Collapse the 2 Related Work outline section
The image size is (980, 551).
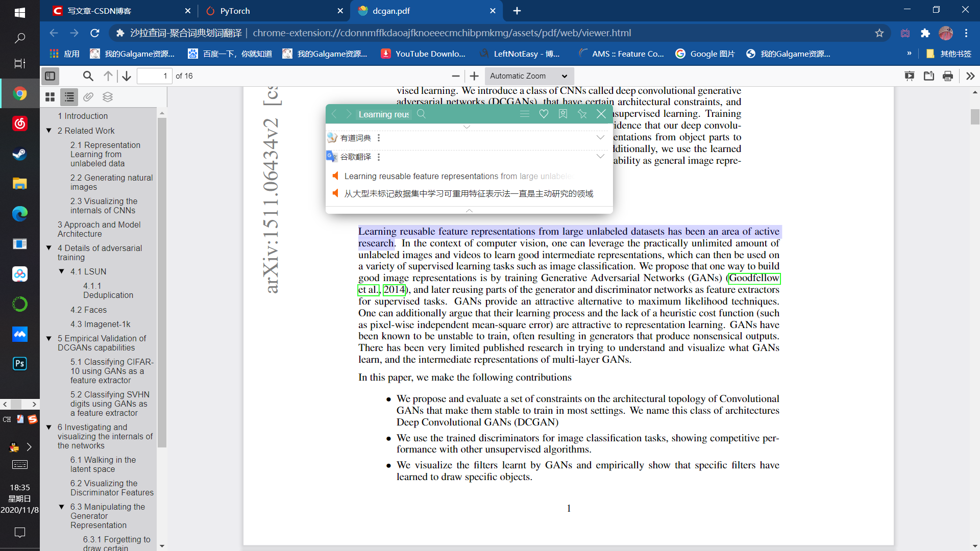(49, 131)
